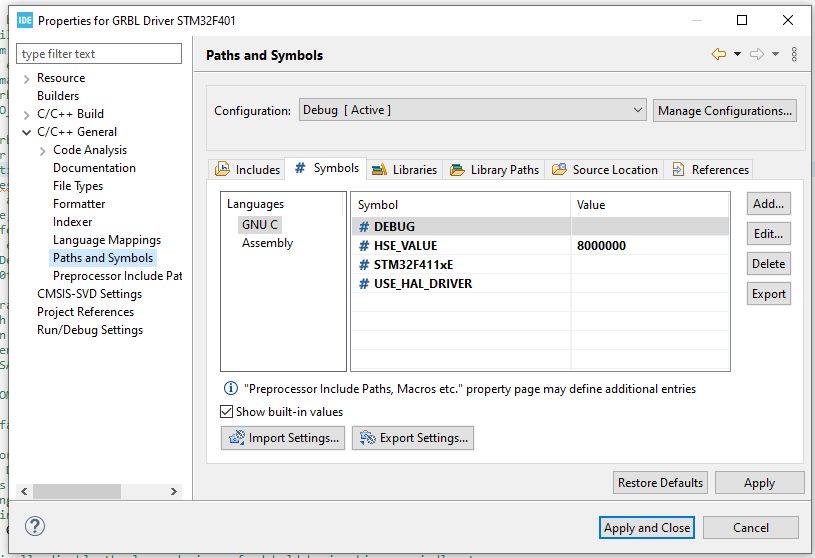Screen dimensions: 815x558
Task: Select Formatter in the tree
Action: click(79, 204)
